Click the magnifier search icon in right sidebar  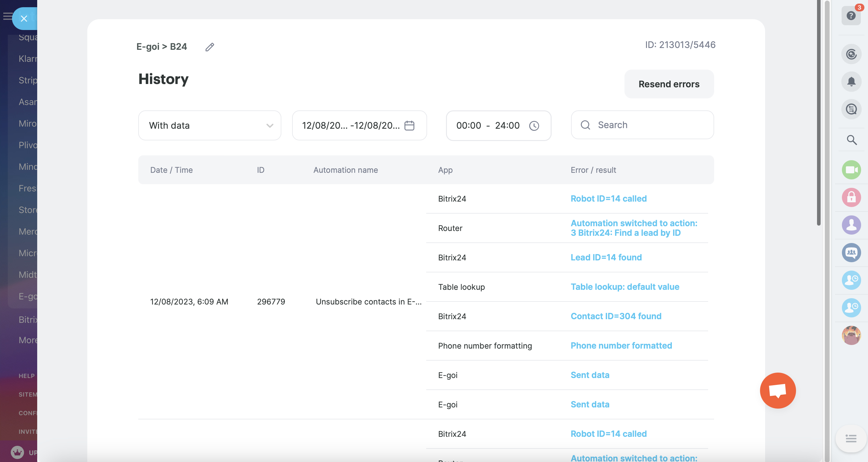[852, 140]
